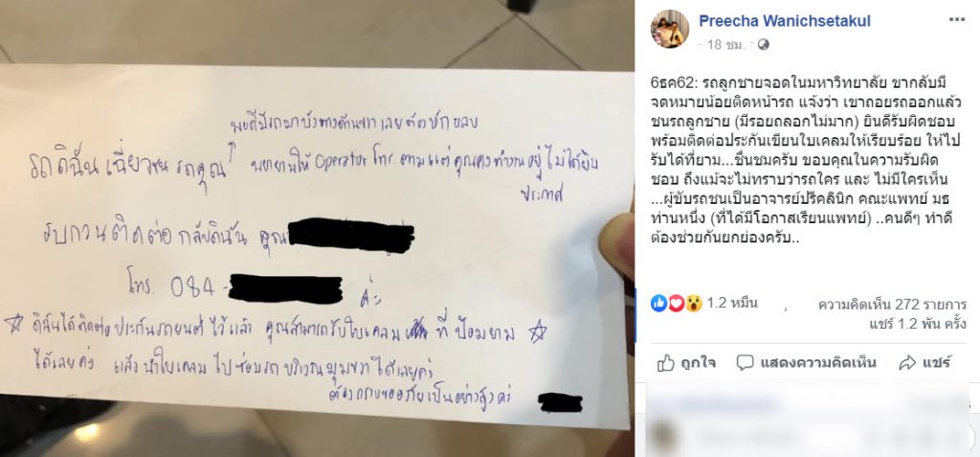Screen dimensions: 980x457
Task: Click the Wow reaction emoji icon
Action: coord(693,304)
